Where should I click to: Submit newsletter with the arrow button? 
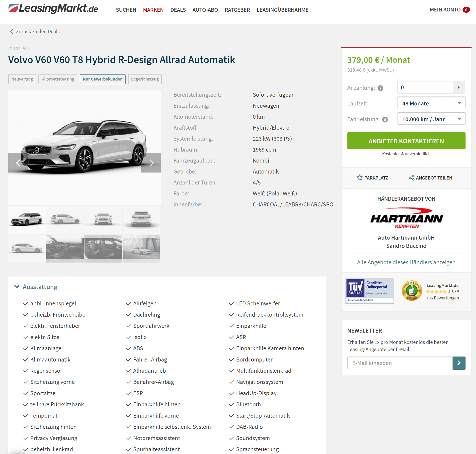[x=459, y=363]
